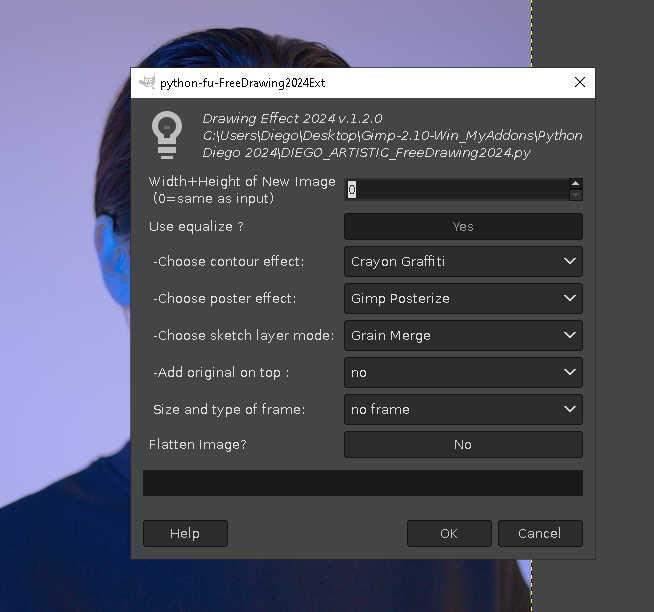Click the GIMP Wilber icon in title bar
This screenshot has width=654, height=612.
coord(147,82)
